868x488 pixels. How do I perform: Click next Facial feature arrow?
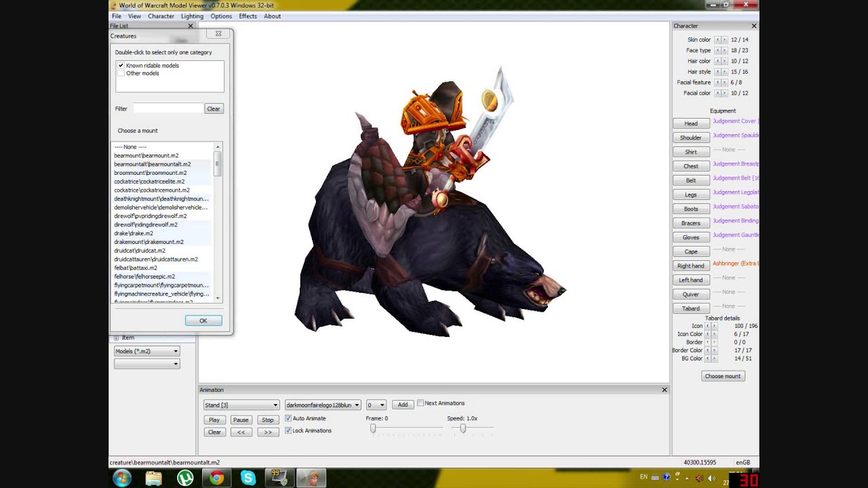click(x=724, y=82)
